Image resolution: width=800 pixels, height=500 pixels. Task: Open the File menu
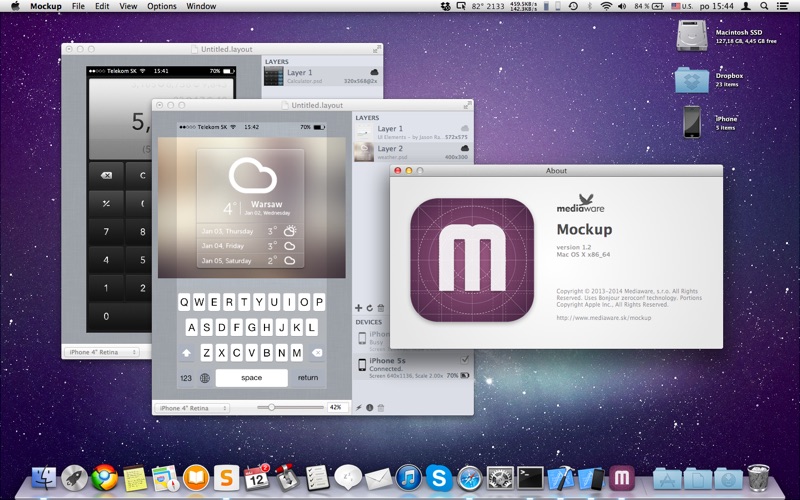(78, 6)
